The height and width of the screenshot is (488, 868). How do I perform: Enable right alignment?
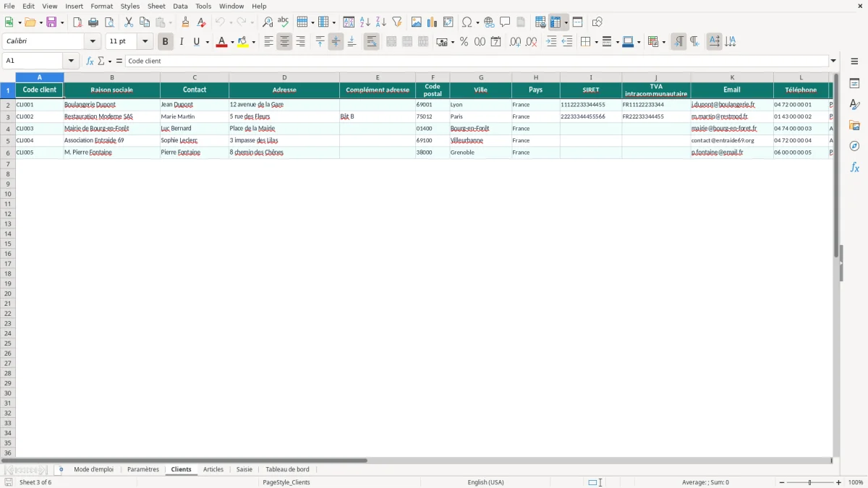pos(300,42)
